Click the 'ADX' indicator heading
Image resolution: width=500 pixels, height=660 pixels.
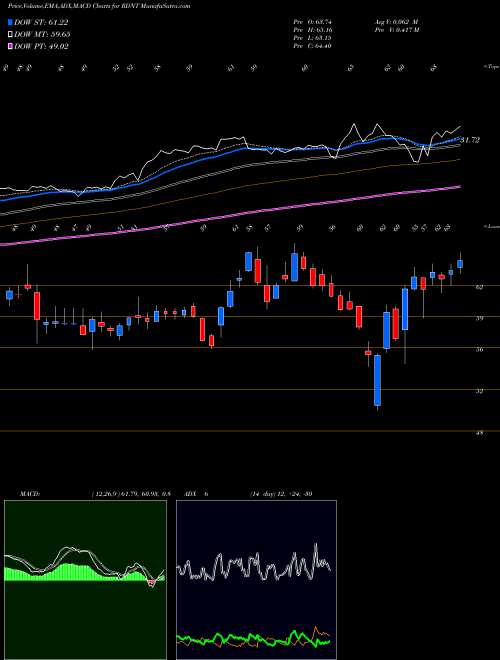pos(188,493)
